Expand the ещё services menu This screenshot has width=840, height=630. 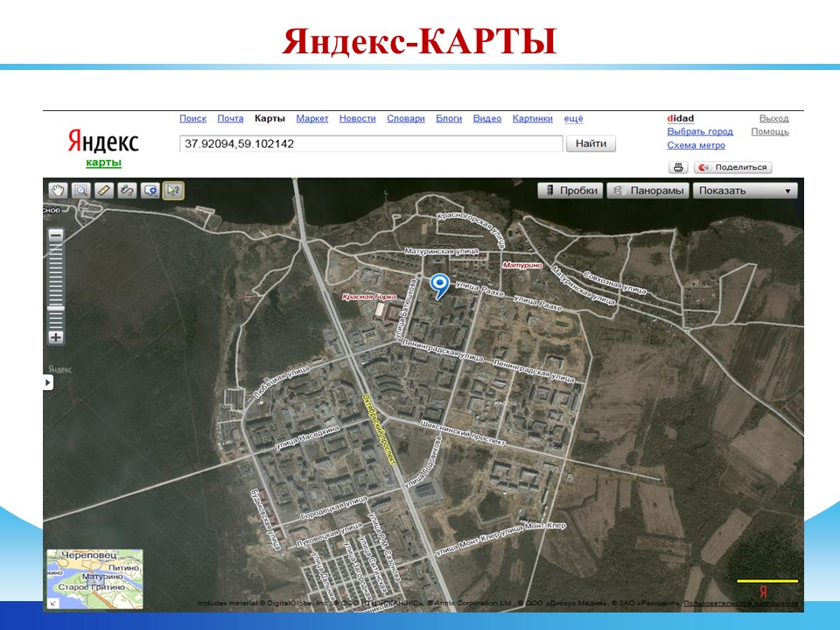pyautogui.click(x=573, y=118)
